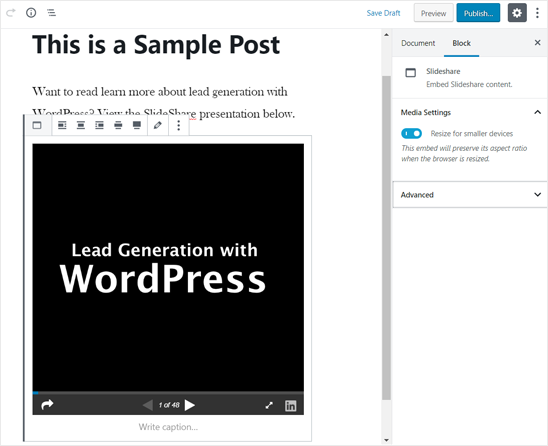
Task: Open block more options three dots
Action: pos(179,125)
